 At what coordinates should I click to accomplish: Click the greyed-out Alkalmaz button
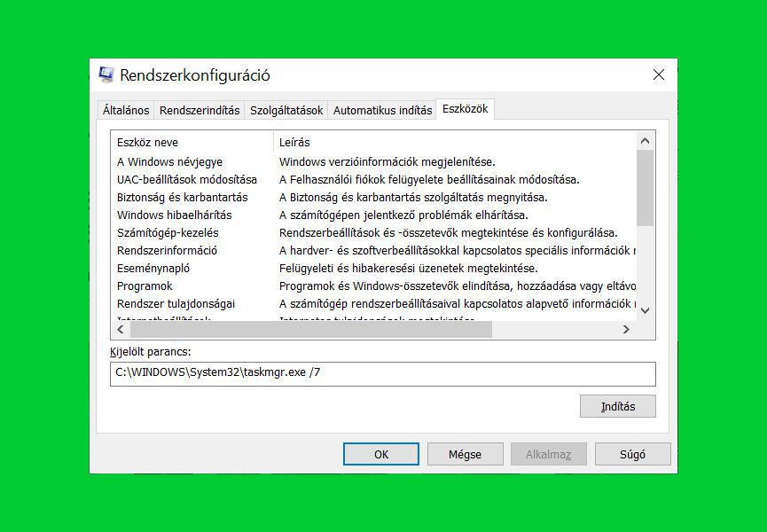[x=548, y=454]
